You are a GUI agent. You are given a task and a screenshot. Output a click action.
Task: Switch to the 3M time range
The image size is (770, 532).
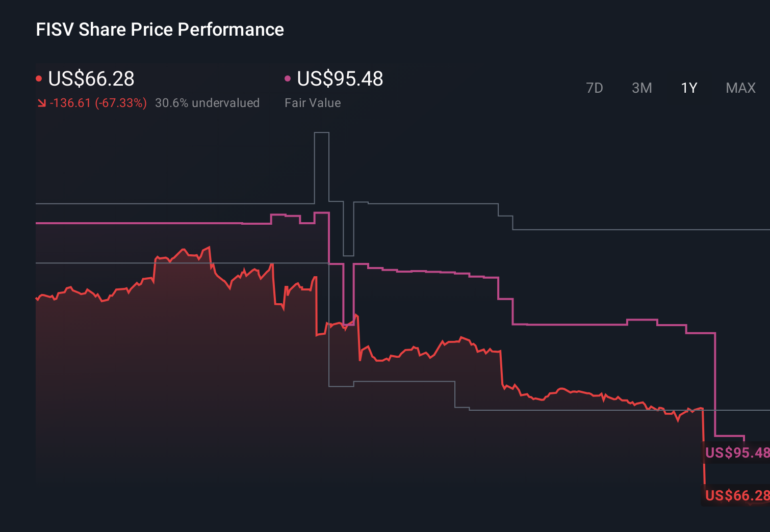(641, 88)
